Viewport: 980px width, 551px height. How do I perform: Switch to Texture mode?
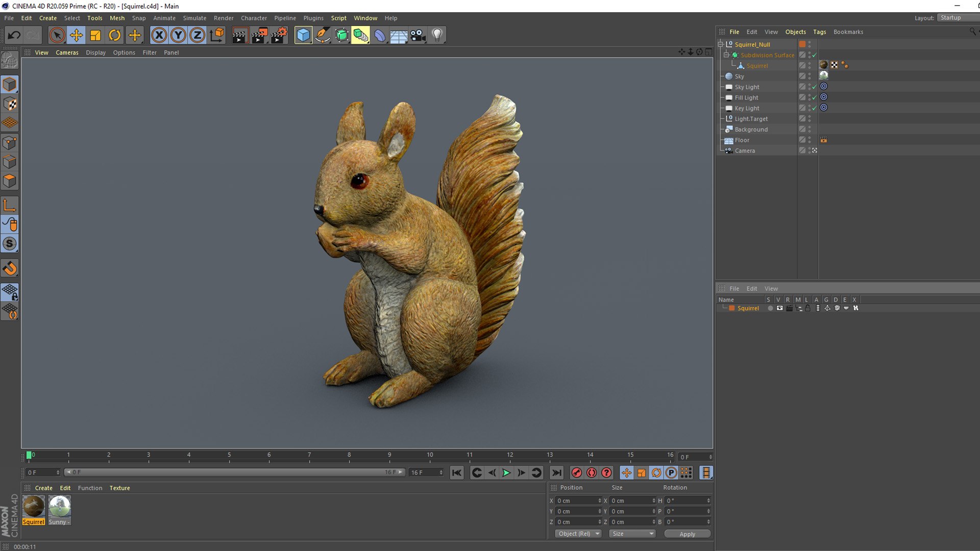(x=10, y=104)
